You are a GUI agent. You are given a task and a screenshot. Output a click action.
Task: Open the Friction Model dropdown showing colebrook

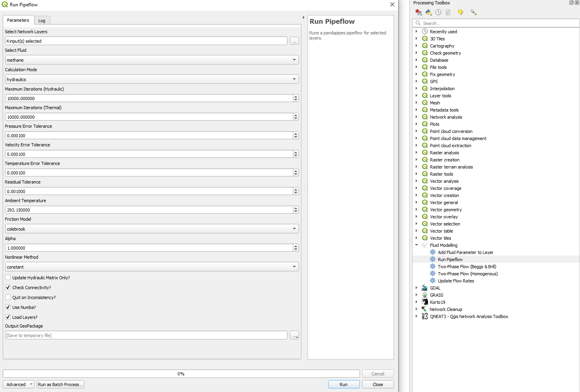152,229
